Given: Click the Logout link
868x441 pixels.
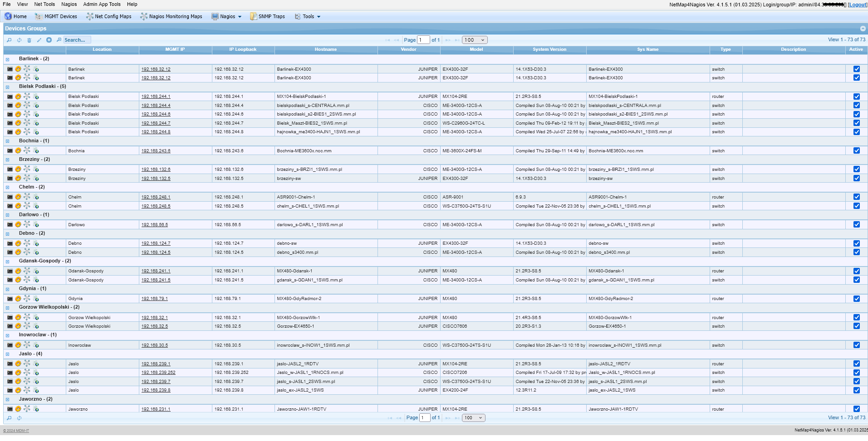Looking at the screenshot, I should 857,5.
